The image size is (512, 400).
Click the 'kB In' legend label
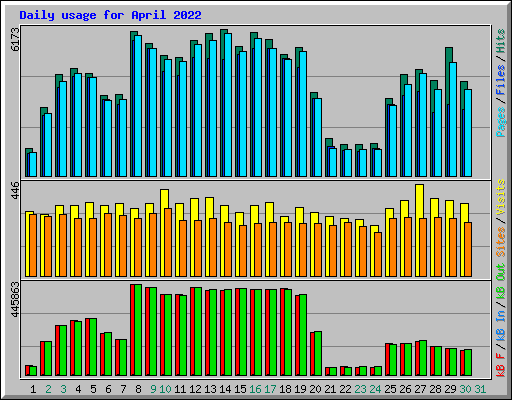tap(500, 327)
